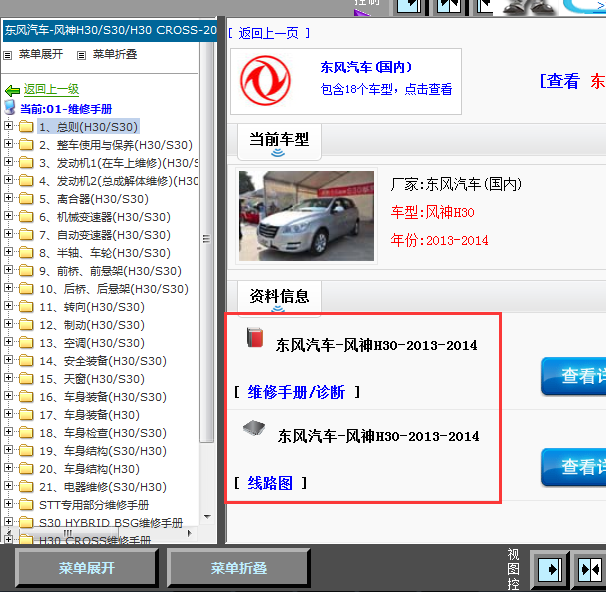Click the bottom view control split-arrows icon
Screen dimensions: 606x592
coord(589,569)
